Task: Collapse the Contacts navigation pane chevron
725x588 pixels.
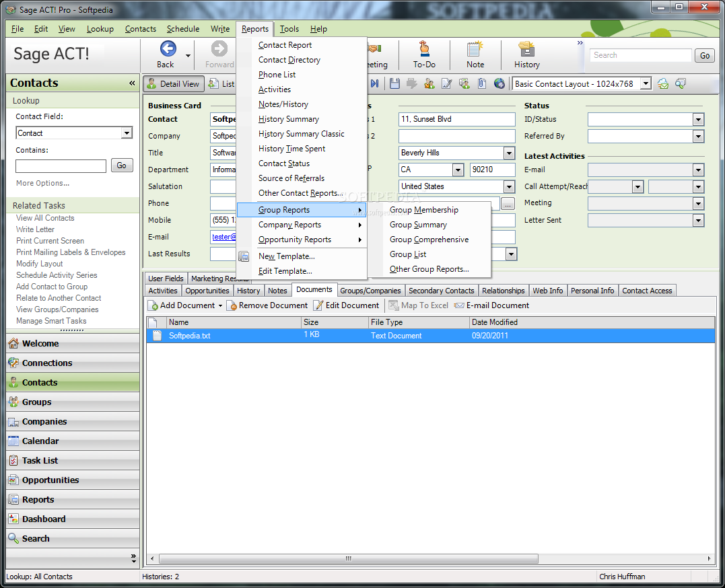Action: [x=132, y=83]
